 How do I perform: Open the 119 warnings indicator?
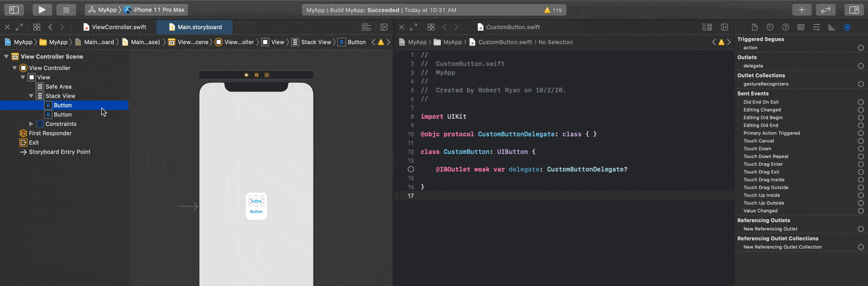553,10
